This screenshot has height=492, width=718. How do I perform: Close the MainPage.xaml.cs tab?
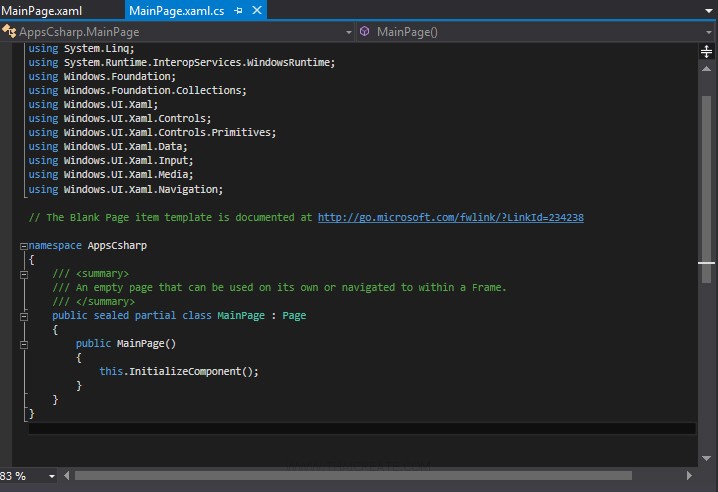(256, 10)
